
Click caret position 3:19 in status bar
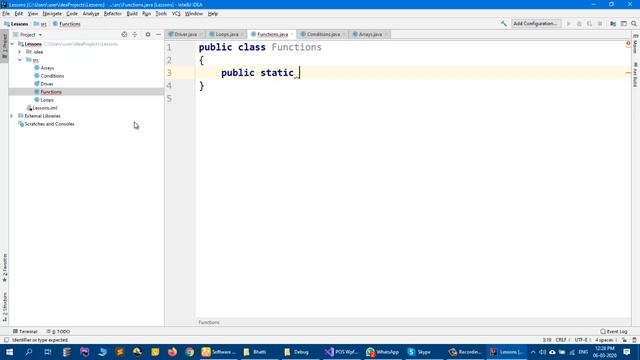click(x=547, y=340)
